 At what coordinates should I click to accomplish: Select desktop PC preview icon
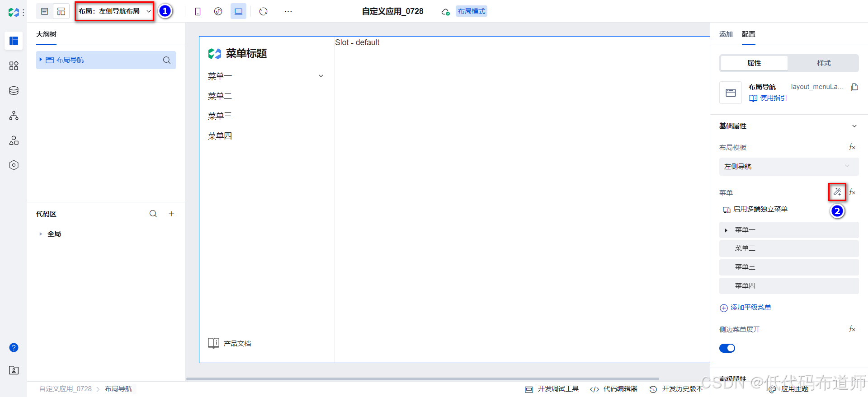238,11
